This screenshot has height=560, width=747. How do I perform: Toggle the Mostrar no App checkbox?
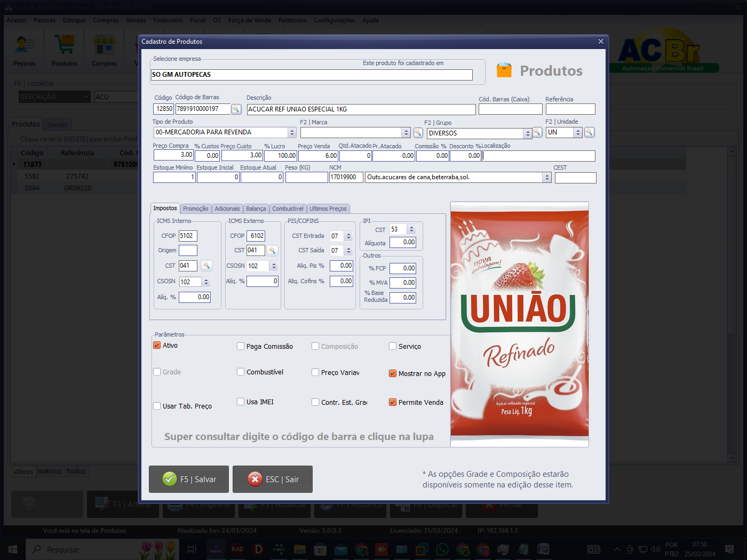click(393, 374)
